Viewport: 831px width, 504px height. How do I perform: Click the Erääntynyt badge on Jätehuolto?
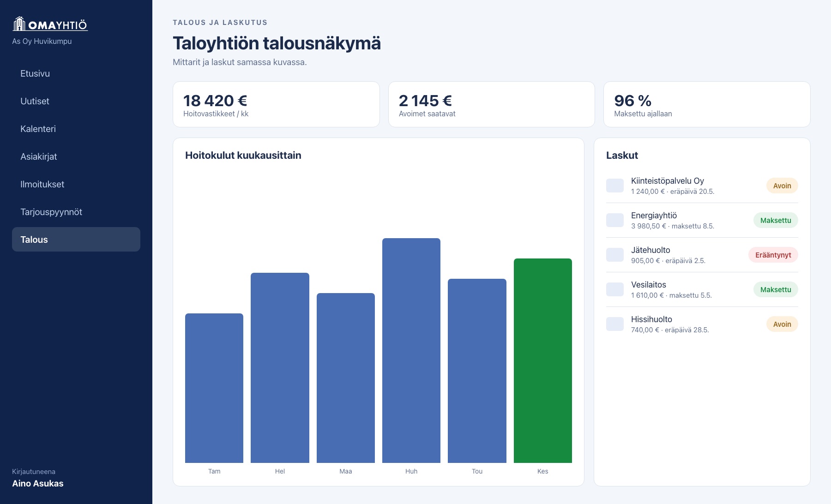tap(773, 255)
